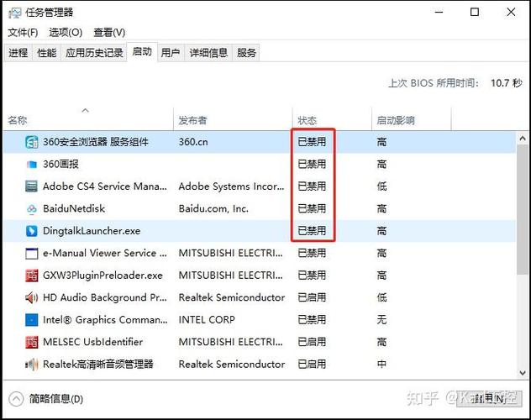Viewport: 531px width, 420px height.
Task: Select the e-Manual Viewer Service name
Action: click(105, 253)
